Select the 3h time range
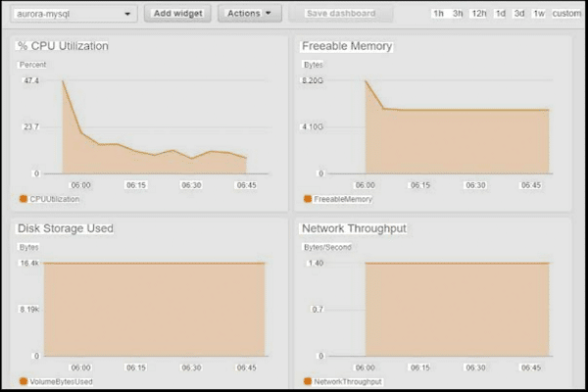The height and width of the screenshot is (392, 588). click(x=458, y=14)
